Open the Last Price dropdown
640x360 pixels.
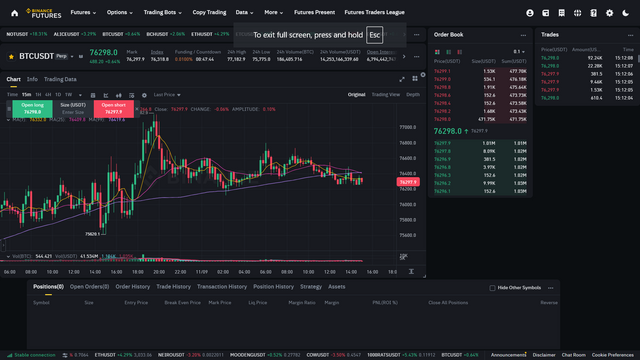click(167, 95)
